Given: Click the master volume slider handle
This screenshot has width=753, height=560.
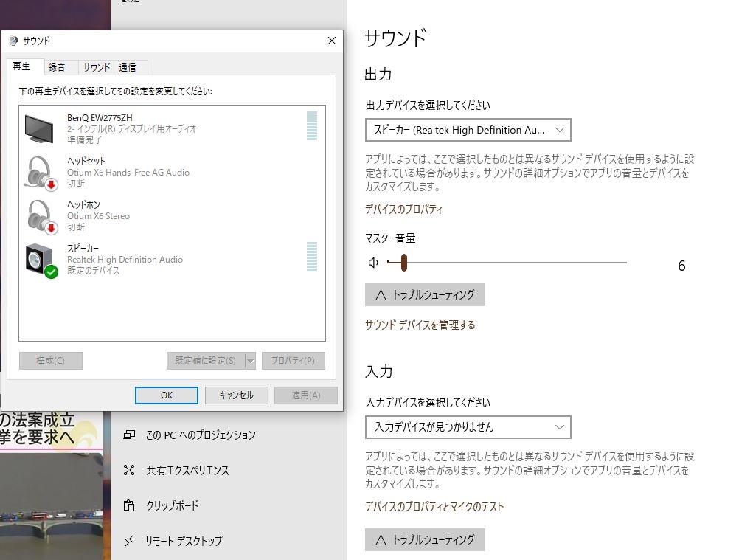Looking at the screenshot, I should (404, 263).
